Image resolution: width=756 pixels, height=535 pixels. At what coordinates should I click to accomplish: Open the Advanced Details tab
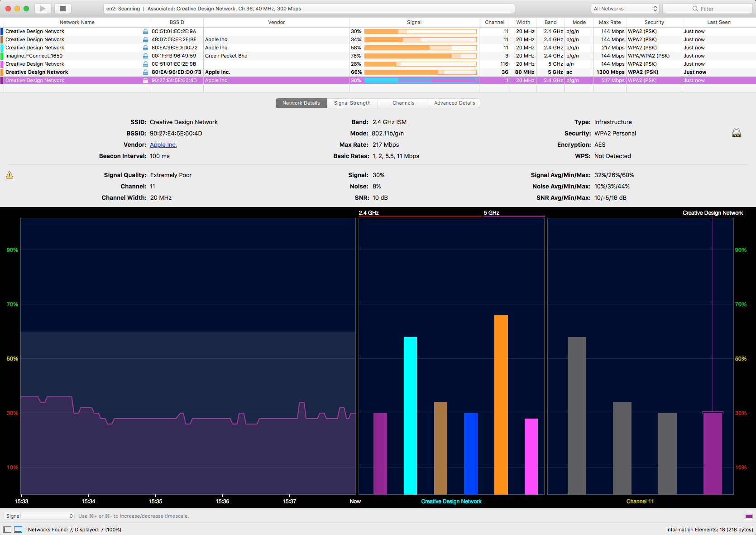[455, 103]
